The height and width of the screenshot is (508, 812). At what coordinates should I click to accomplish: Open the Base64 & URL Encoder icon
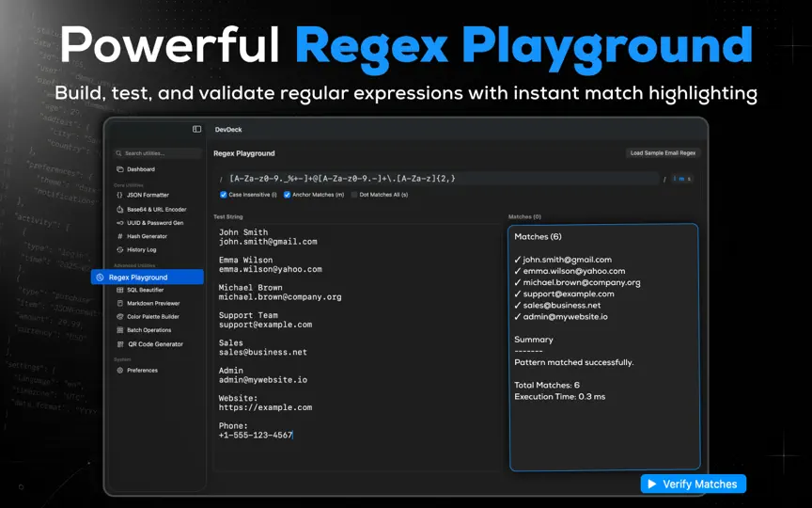tap(120, 210)
